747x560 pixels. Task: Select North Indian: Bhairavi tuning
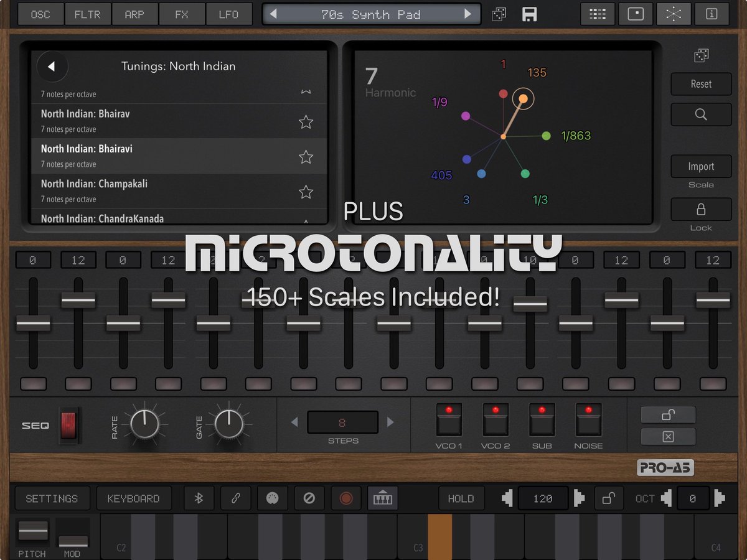coord(179,156)
